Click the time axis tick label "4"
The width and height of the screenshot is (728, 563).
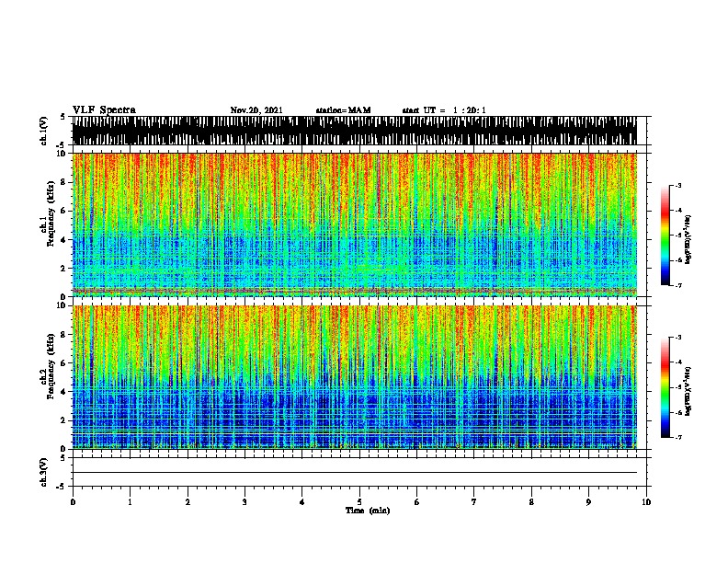[302, 502]
